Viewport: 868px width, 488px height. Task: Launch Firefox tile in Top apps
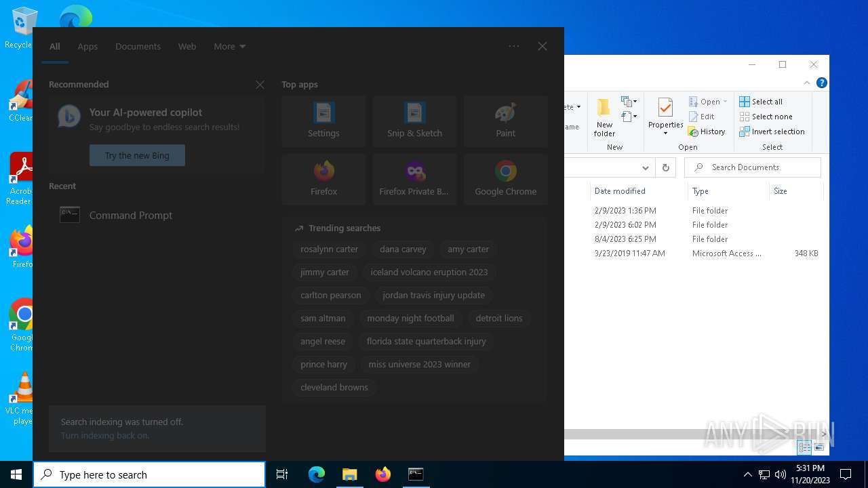[323, 180]
